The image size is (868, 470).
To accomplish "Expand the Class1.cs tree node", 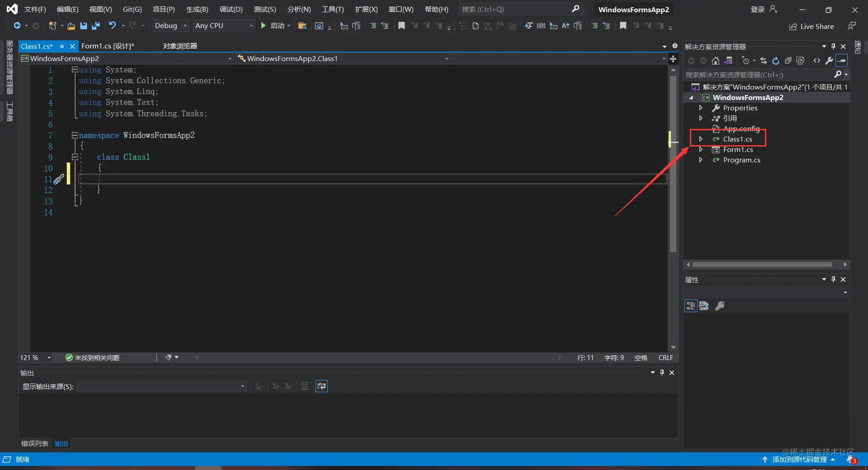I will coord(701,139).
